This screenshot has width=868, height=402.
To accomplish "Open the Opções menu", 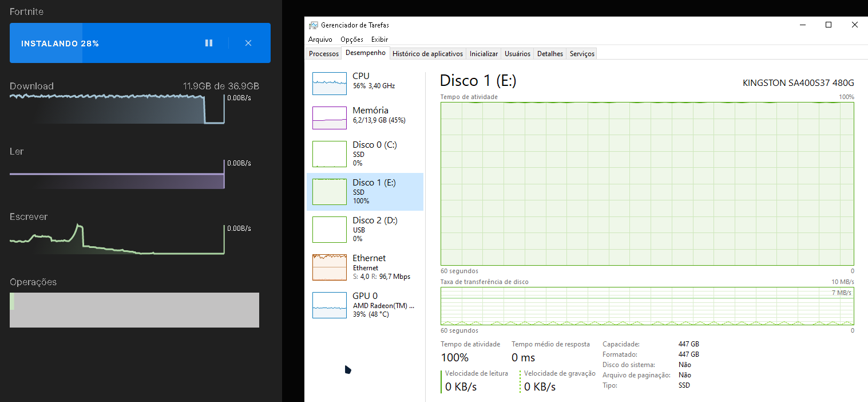I will point(352,40).
